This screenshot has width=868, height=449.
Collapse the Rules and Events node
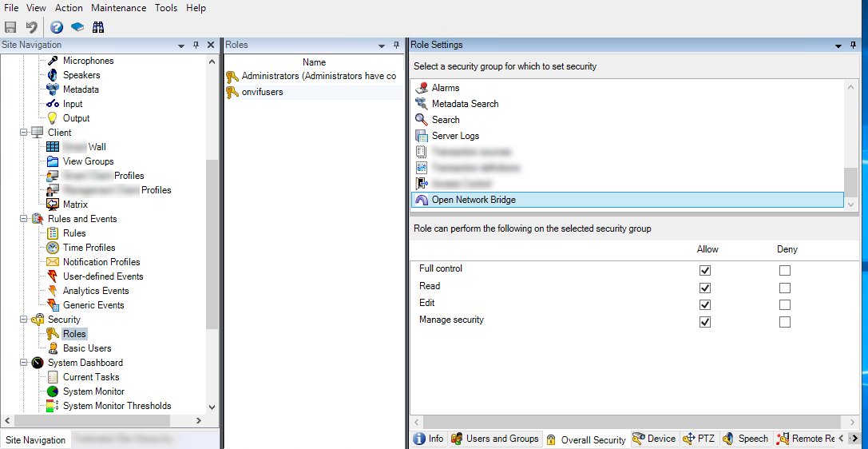pos(24,219)
